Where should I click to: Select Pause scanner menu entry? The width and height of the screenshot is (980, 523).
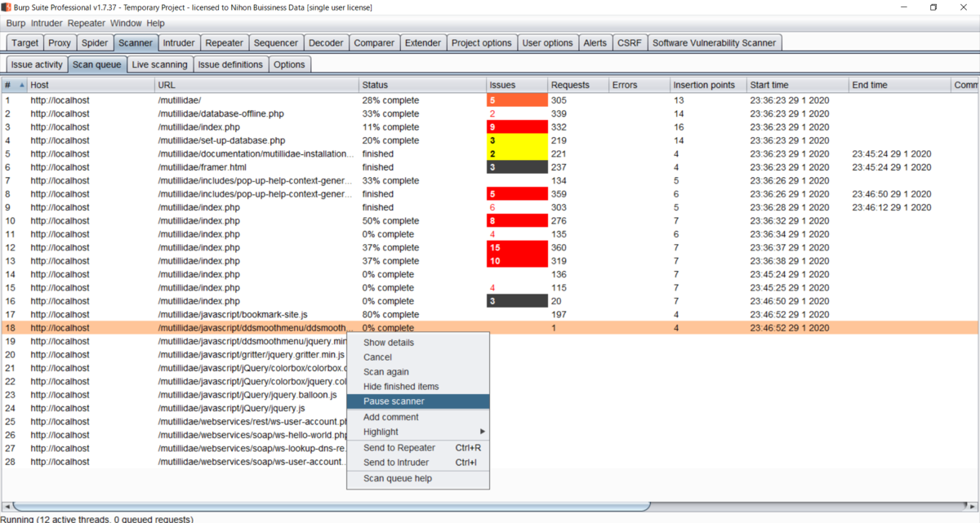pos(418,401)
